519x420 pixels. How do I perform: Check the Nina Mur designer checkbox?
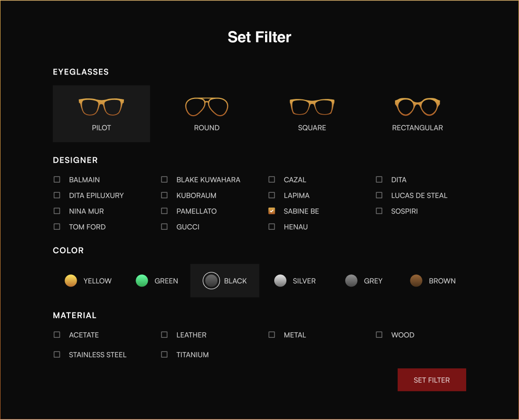57,211
